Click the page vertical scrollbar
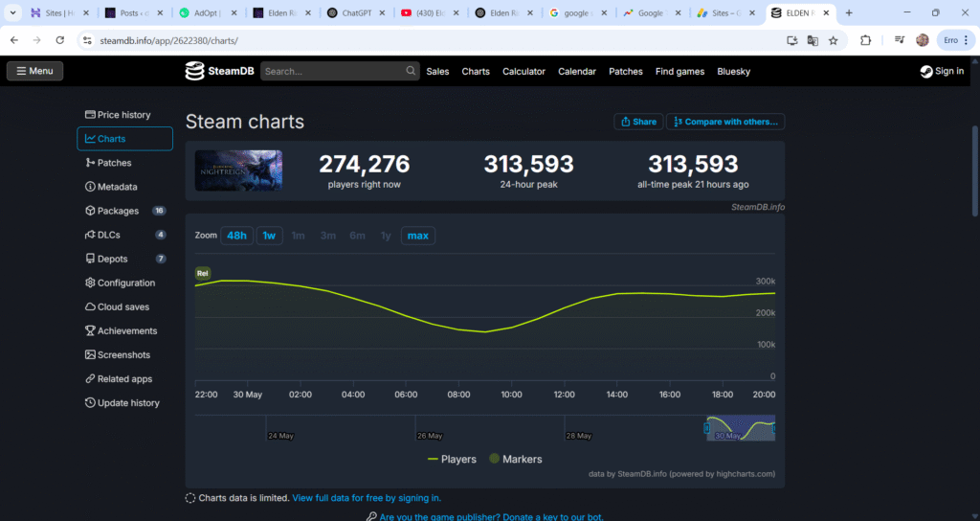The width and height of the screenshot is (980, 521). point(975,171)
